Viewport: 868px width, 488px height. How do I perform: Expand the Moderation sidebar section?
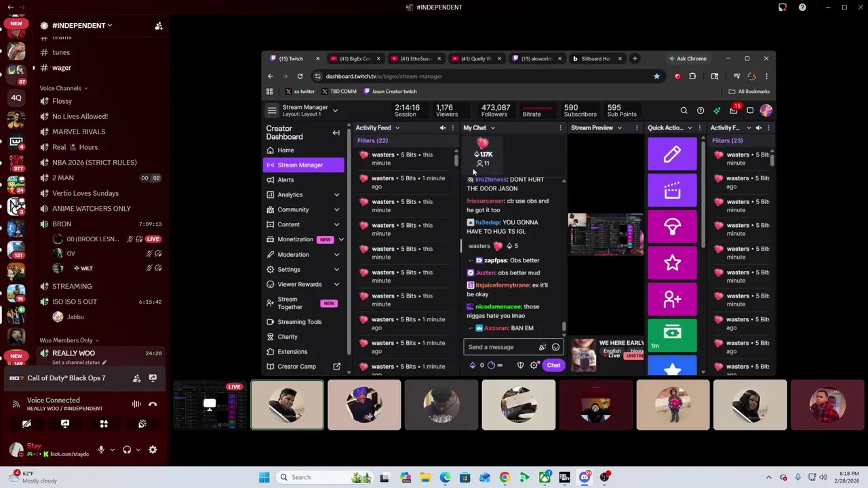point(336,254)
